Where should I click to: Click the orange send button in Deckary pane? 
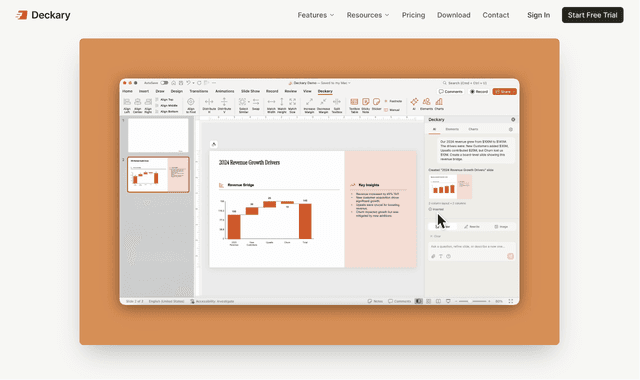tap(510, 256)
